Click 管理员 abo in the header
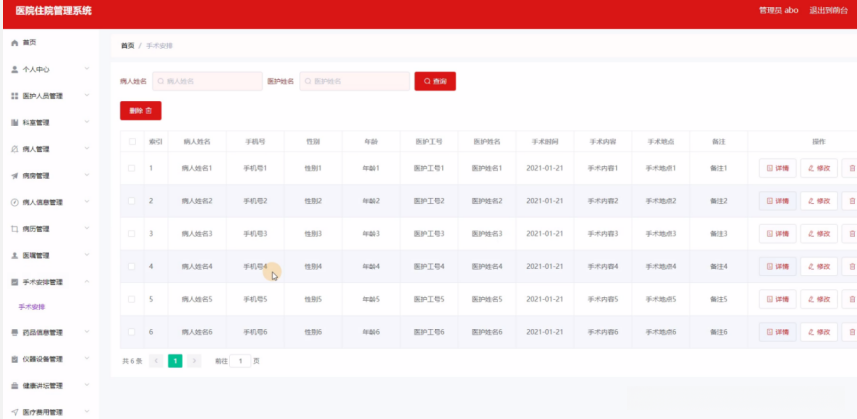This screenshot has height=419, width=857. (779, 10)
